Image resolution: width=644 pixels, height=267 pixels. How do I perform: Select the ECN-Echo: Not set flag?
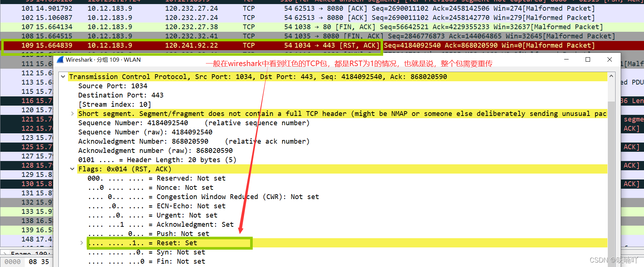pyautogui.click(x=156, y=206)
